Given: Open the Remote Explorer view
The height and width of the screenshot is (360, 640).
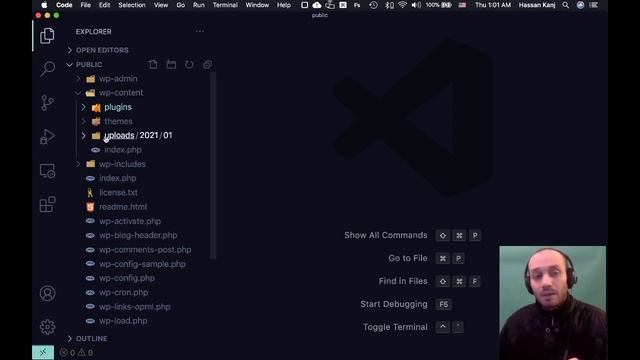Looking at the screenshot, I should [47, 171].
